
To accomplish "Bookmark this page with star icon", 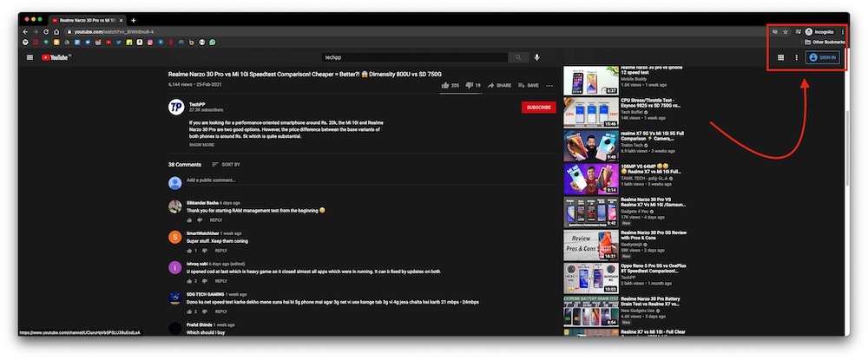I will pyautogui.click(x=786, y=32).
